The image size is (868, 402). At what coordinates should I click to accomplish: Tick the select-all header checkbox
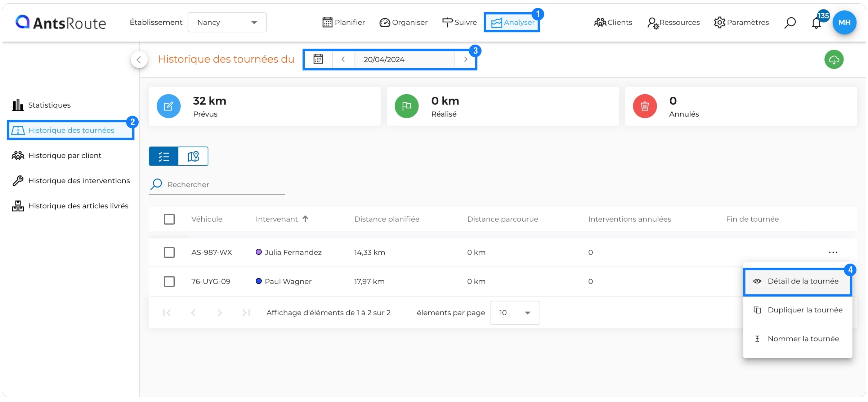coord(169,219)
